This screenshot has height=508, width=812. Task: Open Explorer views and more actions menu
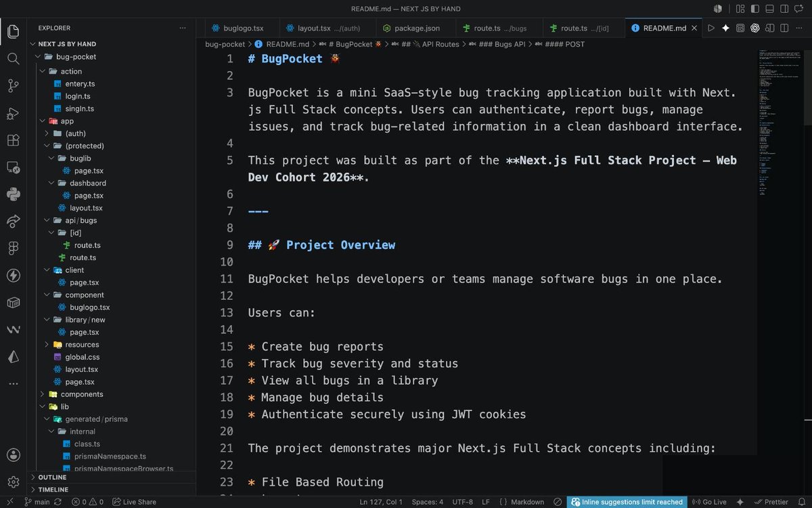coord(183,28)
